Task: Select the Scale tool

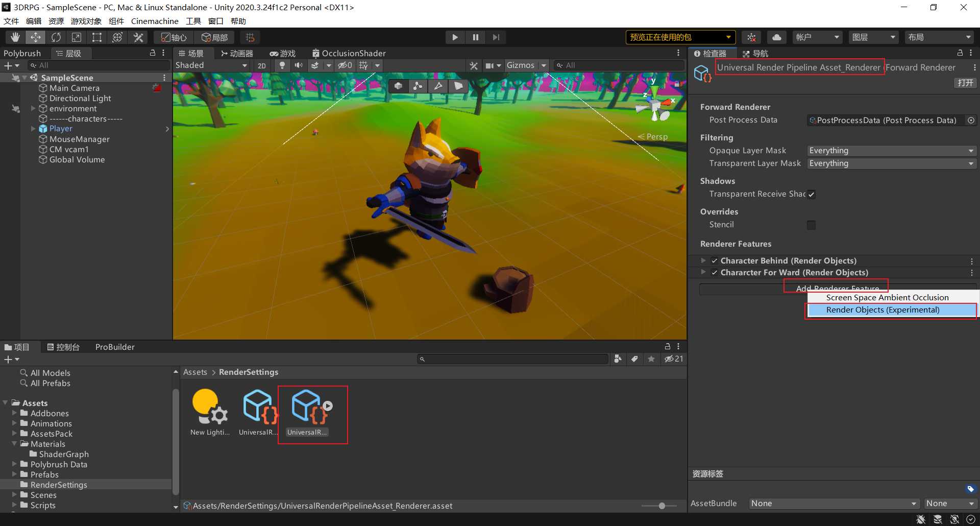Action: [77, 37]
